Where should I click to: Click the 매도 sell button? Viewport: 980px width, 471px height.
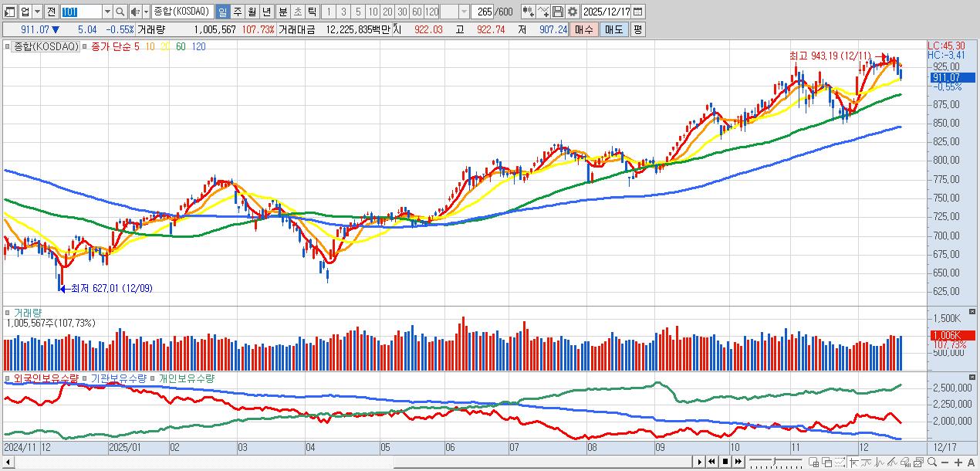pyautogui.click(x=613, y=30)
